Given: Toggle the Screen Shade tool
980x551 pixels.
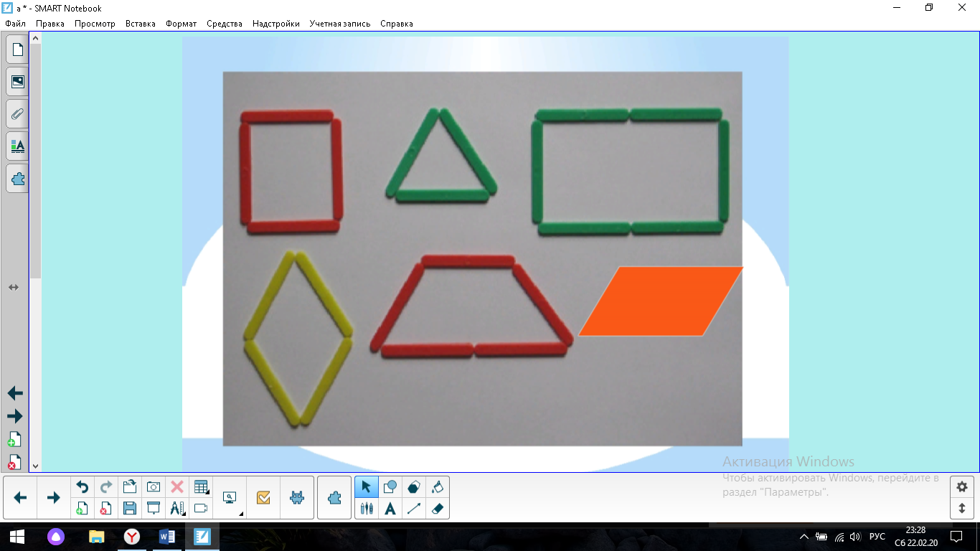Looking at the screenshot, I should 154,509.
